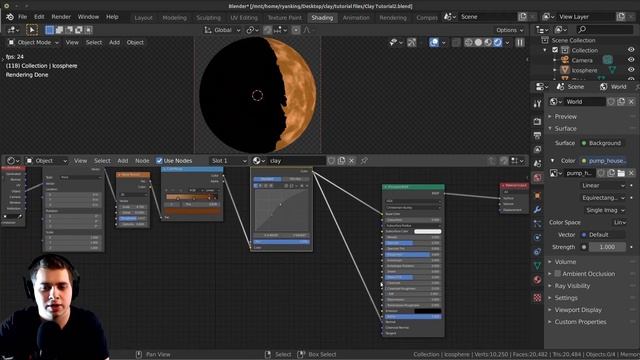The height and width of the screenshot is (360, 640).
Task: Open the Render properties tab icon
Action: pos(537,122)
